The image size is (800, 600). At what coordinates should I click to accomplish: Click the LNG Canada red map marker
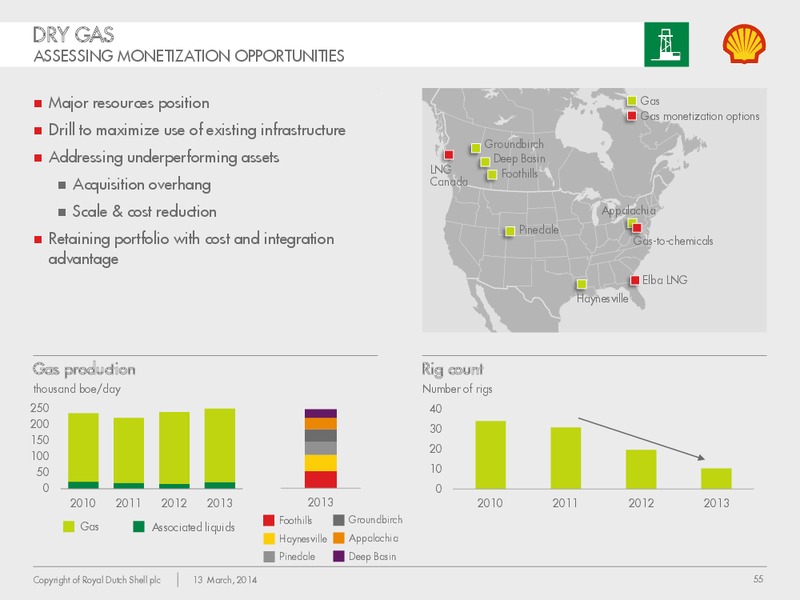click(448, 155)
